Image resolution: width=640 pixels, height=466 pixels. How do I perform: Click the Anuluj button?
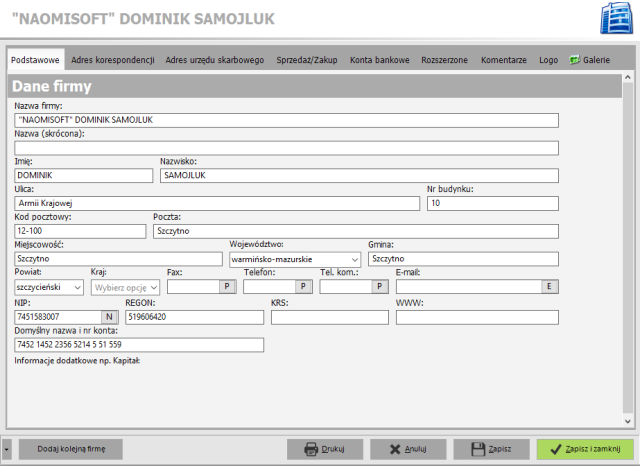[x=408, y=449]
